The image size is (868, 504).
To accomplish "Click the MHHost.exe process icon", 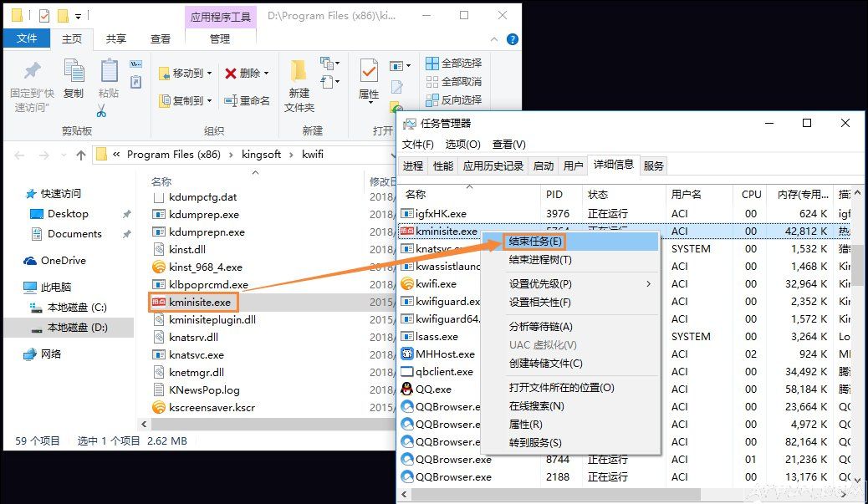I will [407, 354].
